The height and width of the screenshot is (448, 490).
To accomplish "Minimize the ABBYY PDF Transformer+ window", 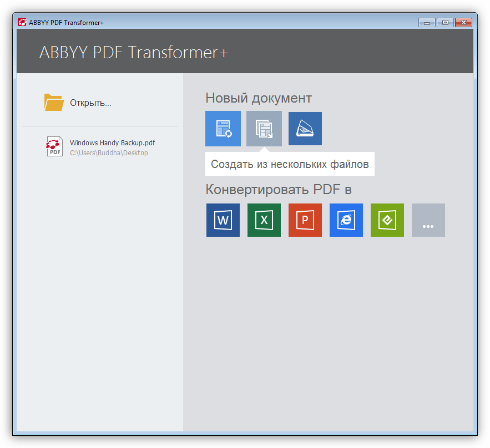I will click(x=427, y=23).
